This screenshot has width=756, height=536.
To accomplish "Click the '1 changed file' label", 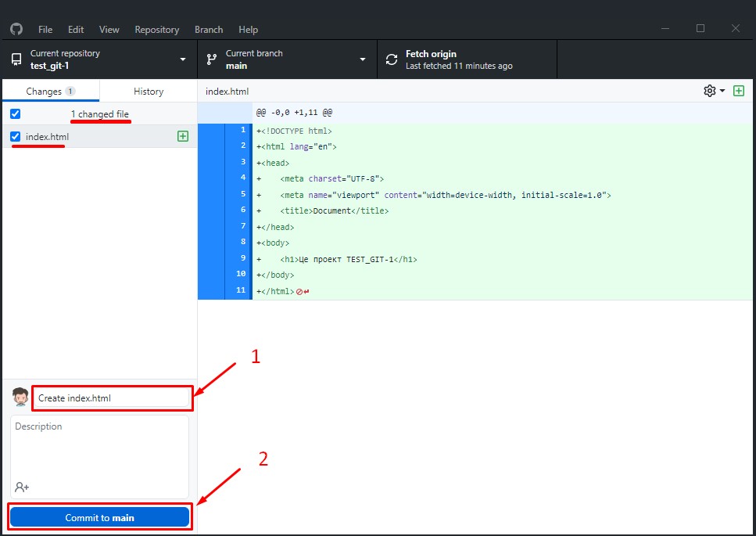I will pyautogui.click(x=100, y=114).
